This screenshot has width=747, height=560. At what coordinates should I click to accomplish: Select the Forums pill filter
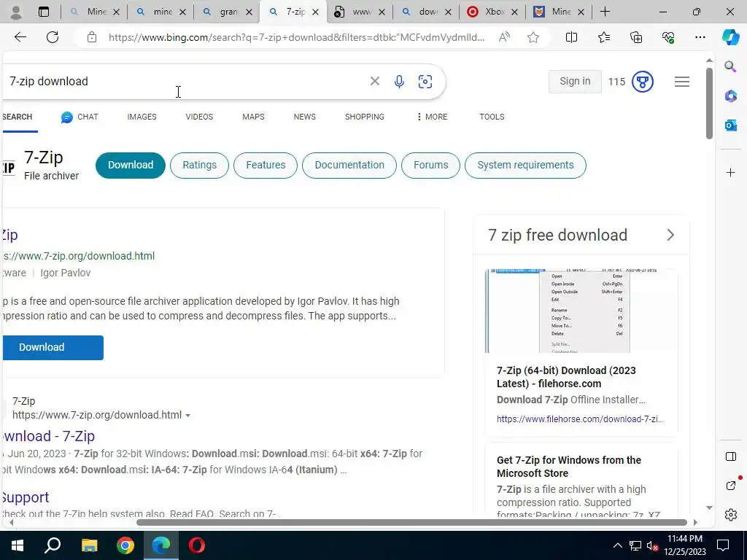click(x=430, y=166)
